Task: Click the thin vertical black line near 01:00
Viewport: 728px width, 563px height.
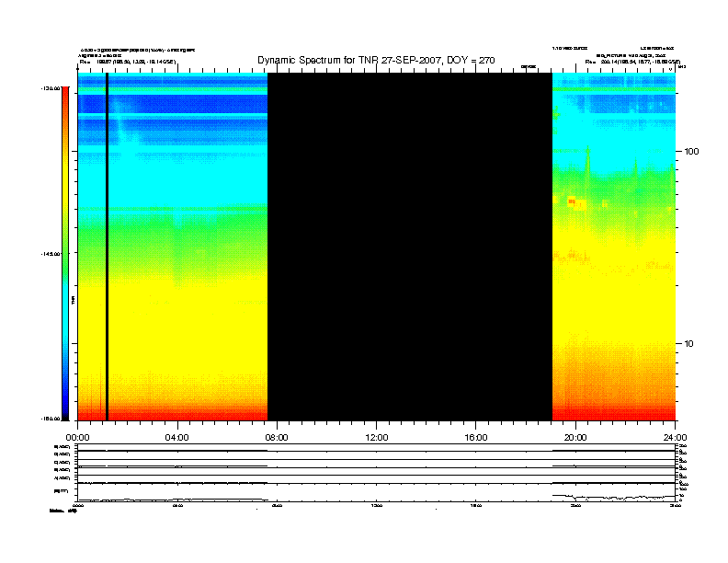Action: coord(108,247)
